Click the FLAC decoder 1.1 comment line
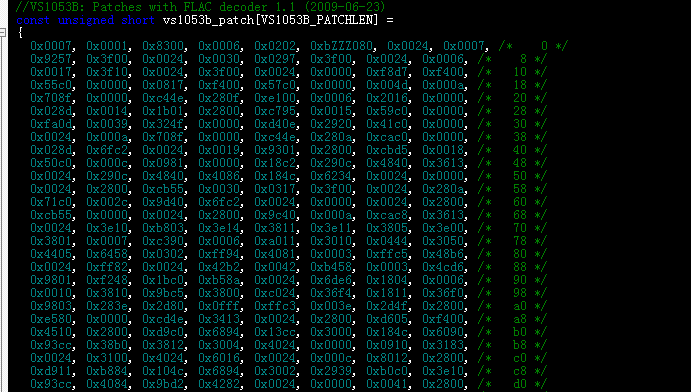Screen dimensions: 691x392 click(x=201, y=7)
